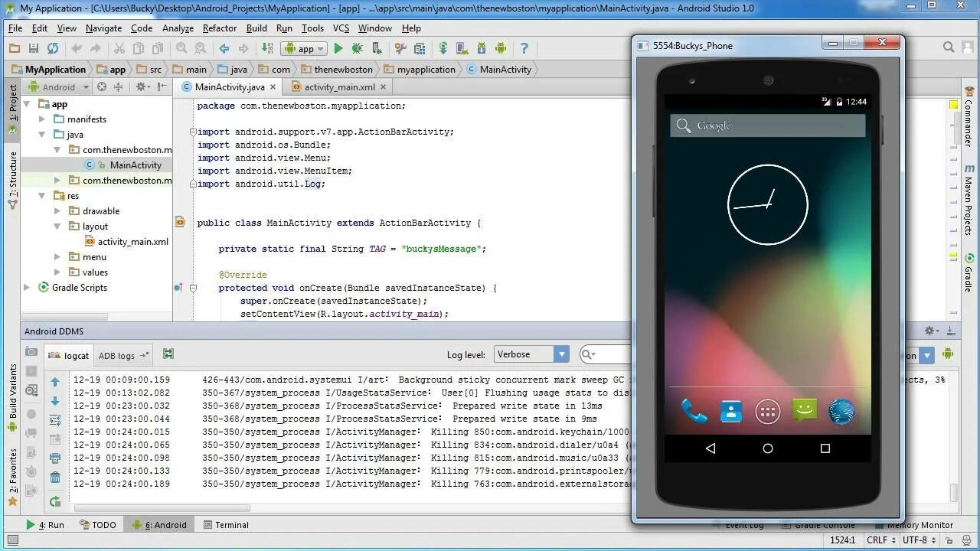The image size is (980, 551).
Task: Open the emulator's app drawer icon
Action: (x=768, y=412)
